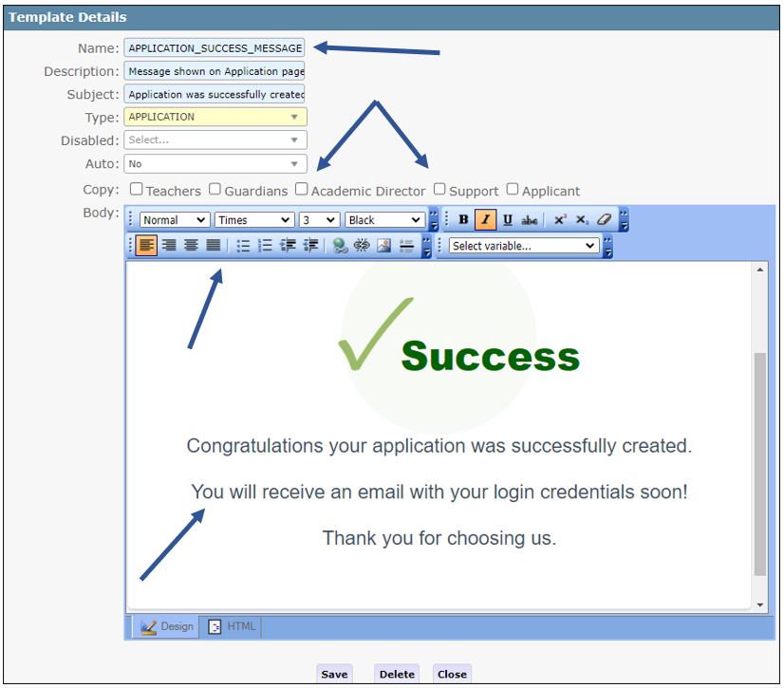Center-align the body text

pyautogui.click(x=192, y=246)
